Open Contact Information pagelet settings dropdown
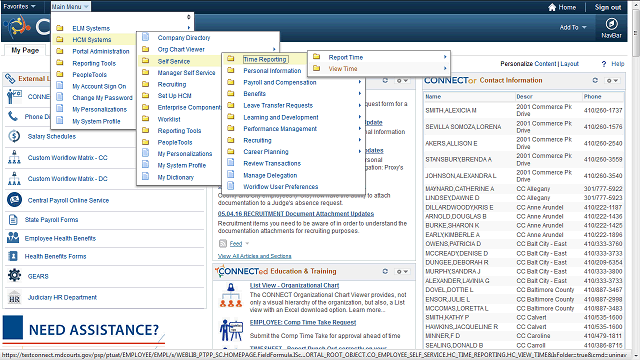The height and width of the screenshot is (360, 640). tap(612, 80)
